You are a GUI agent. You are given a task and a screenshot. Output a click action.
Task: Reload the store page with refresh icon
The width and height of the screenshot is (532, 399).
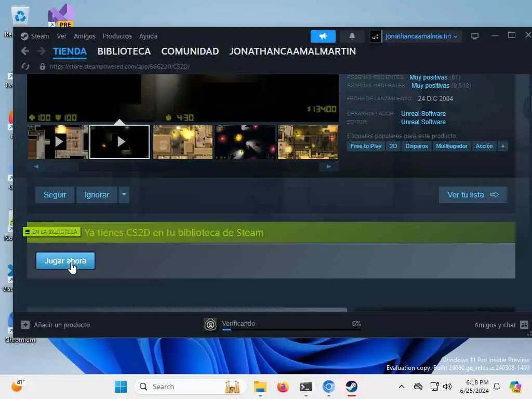point(25,66)
